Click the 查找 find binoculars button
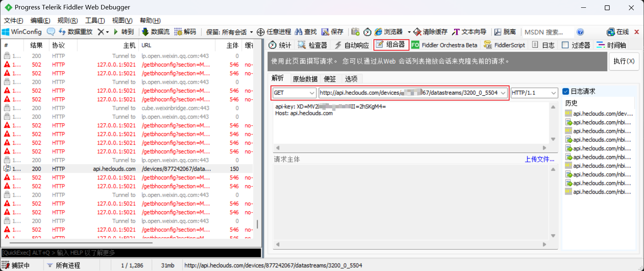 coord(306,32)
